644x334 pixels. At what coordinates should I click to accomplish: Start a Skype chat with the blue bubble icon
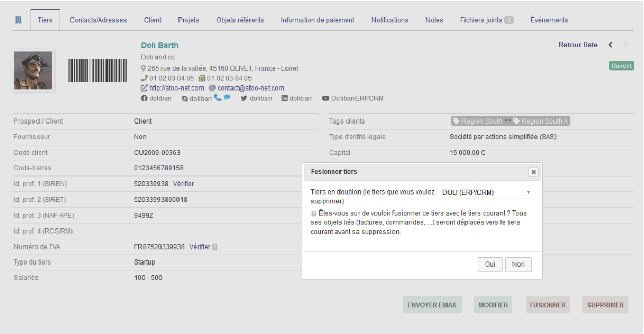pyautogui.click(x=227, y=98)
